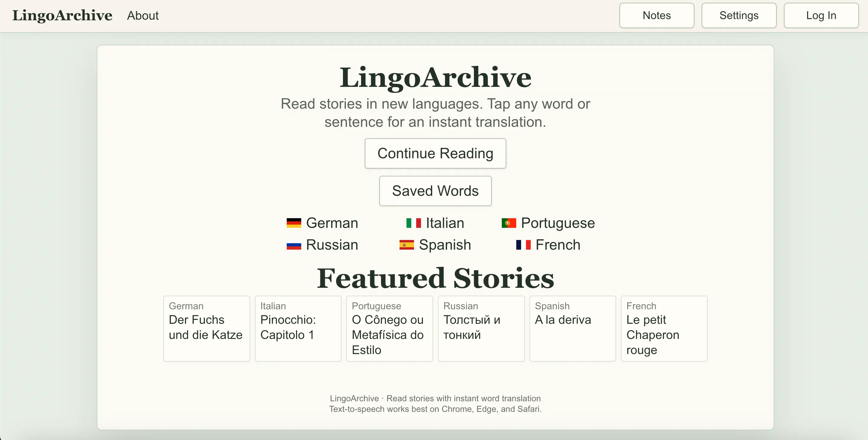The width and height of the screenshot is (868, 440).
Task: Click footer text 'Text-to-speech works best on Chrome'
Action: 435,409
